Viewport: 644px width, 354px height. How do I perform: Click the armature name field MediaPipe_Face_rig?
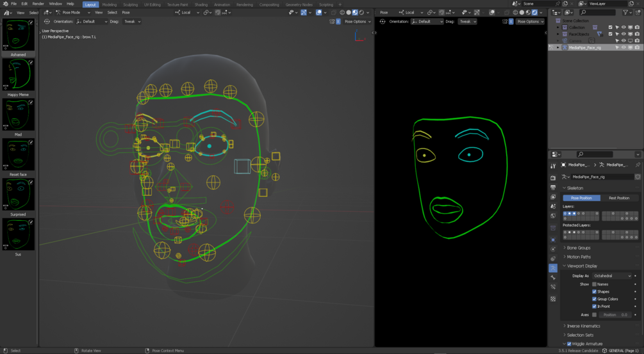click(x=602, y=177)
